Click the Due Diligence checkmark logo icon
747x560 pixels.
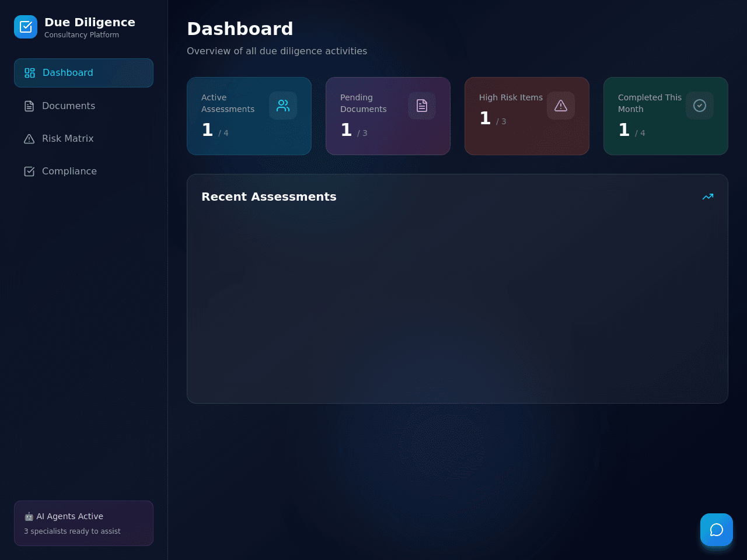26,27
